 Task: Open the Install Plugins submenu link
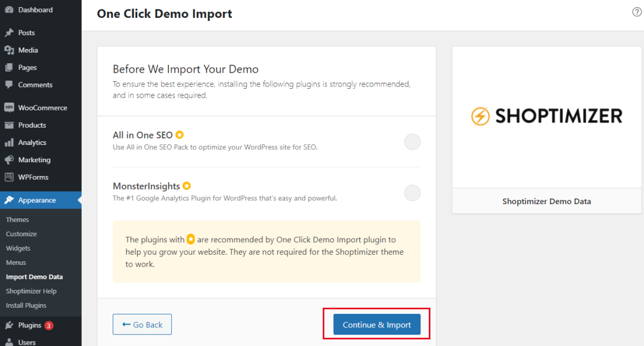[26, 305]
